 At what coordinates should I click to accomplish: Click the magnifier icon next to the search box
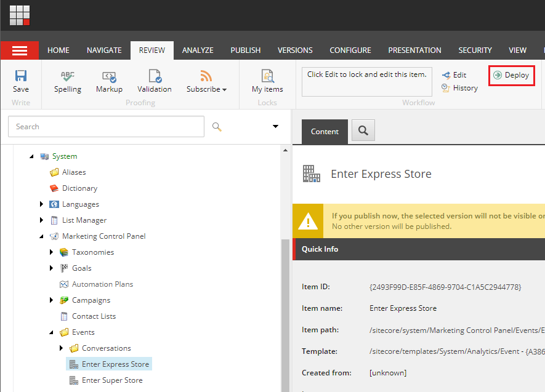click(x=217, y=126)
